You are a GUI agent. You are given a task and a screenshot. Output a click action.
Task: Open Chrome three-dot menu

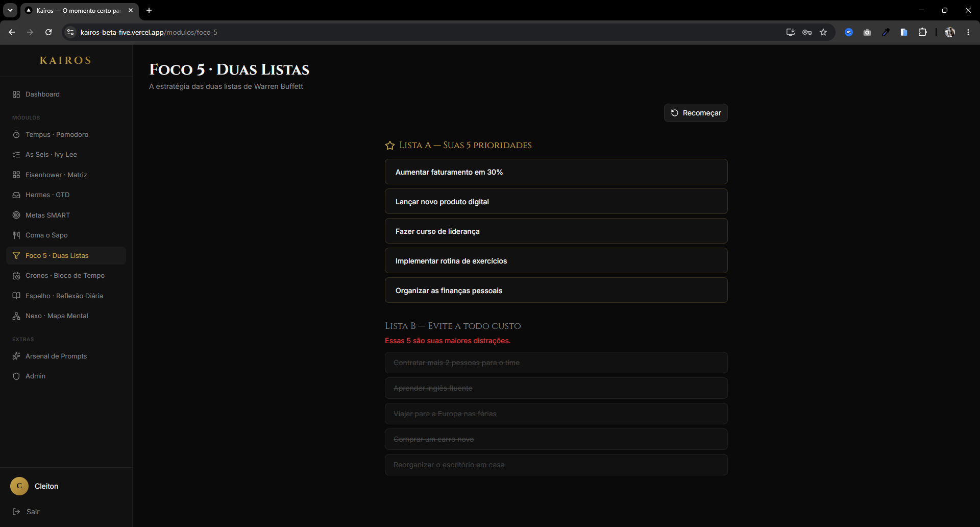click(968, 32)
